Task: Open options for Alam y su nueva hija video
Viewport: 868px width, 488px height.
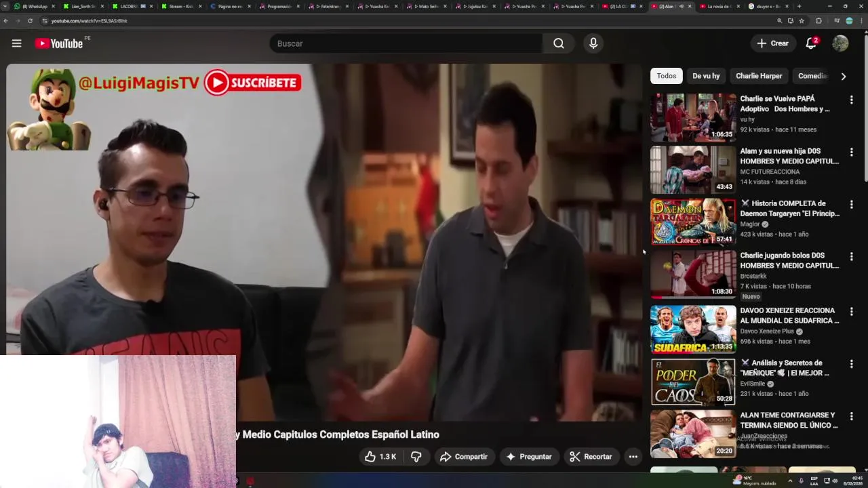Action: tap(851, 152)
